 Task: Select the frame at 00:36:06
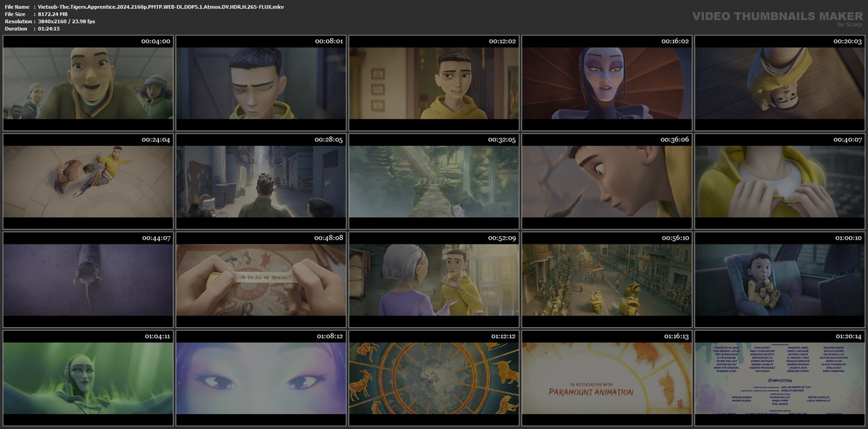point(607,181)
